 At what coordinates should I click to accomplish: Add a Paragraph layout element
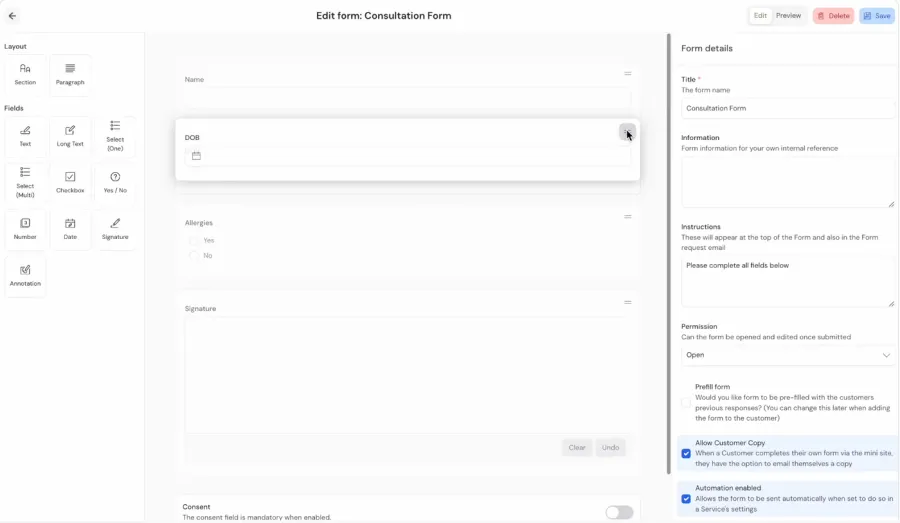[70, 75]
